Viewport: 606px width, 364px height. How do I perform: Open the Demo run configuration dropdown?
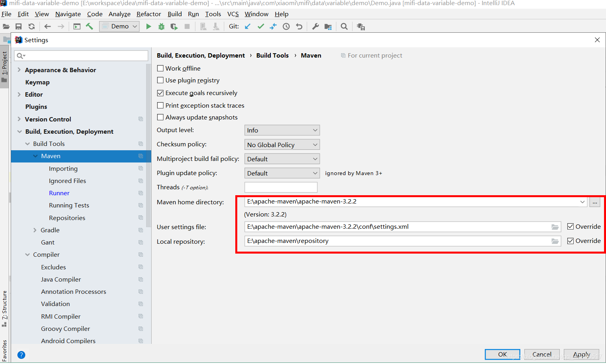coord(119,26)
